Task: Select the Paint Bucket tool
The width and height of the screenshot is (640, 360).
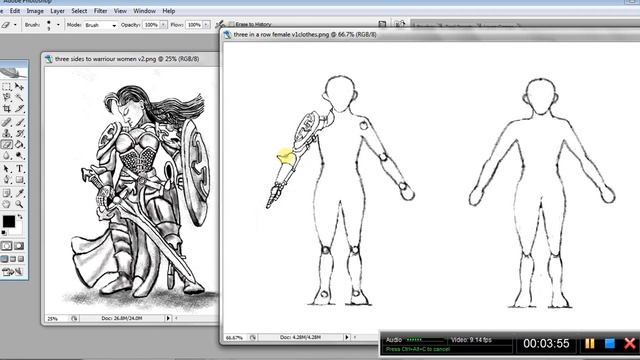Action: (x=19, y=144)
